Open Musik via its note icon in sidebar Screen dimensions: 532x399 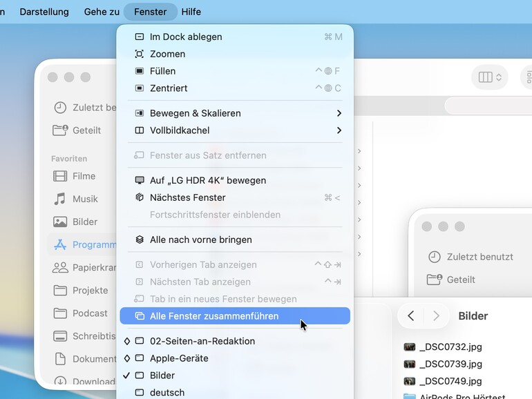(x=59, y=199)
